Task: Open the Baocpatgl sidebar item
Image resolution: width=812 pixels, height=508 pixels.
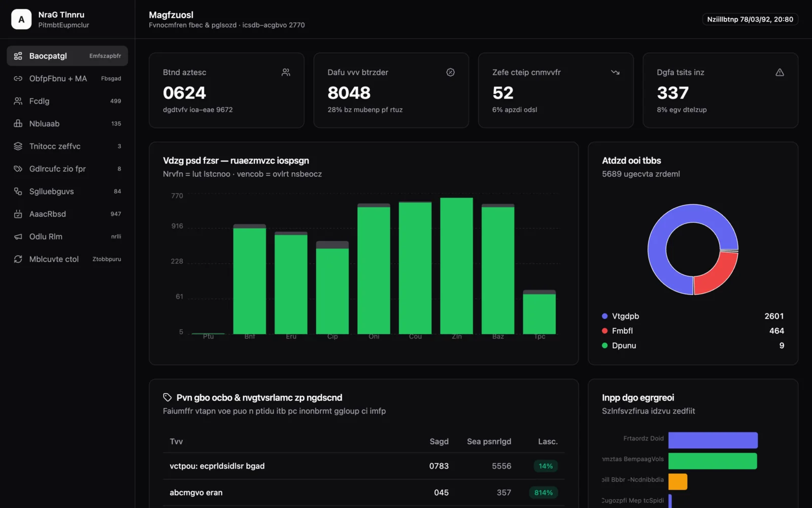Action: tap(67, 56)
